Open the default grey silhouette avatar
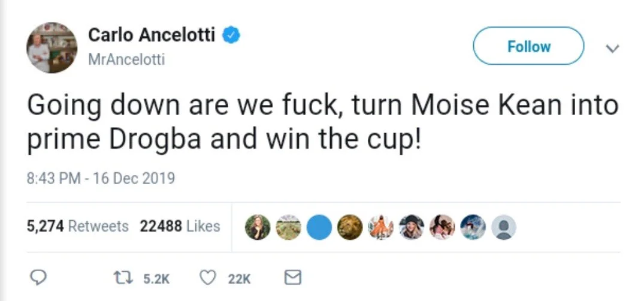Viewport: 644px width, 301px height. click(503, 227)
